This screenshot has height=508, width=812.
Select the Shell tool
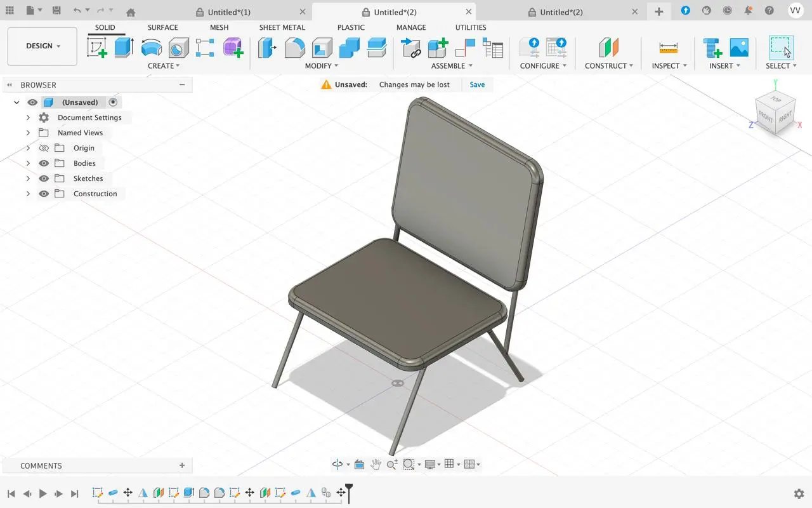[x=322, y=48]
